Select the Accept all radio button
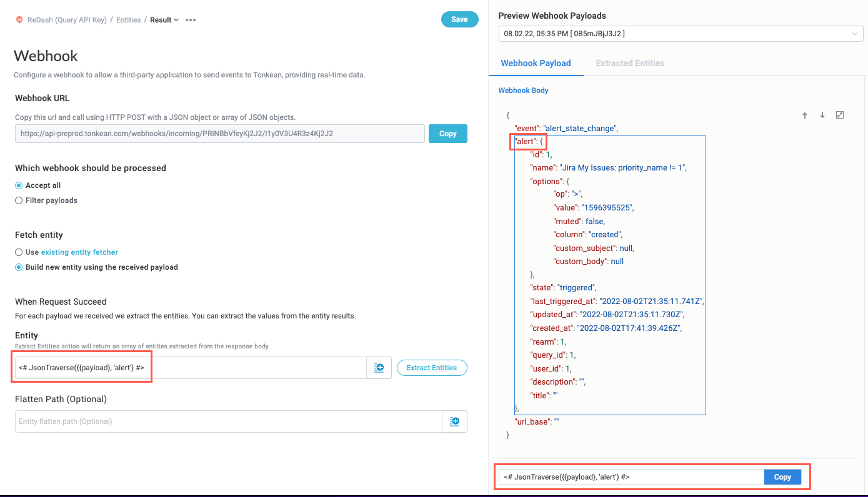868x497 pixels. pyautogui.click(x=19, y=185)
